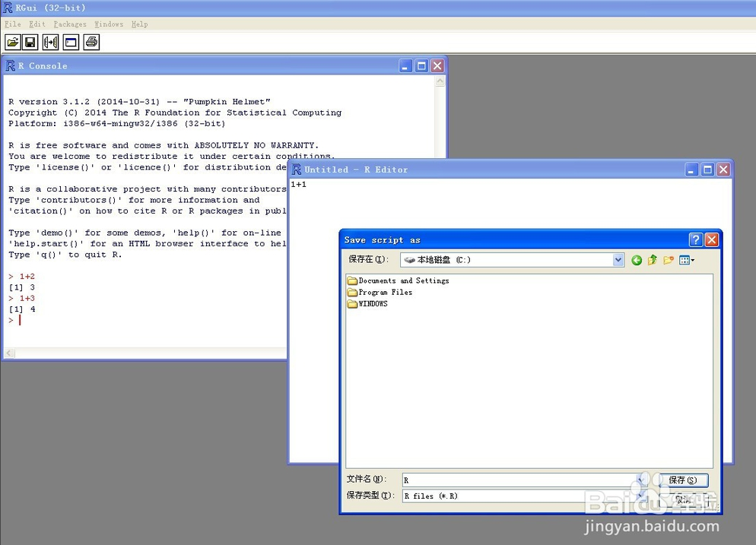The image size is (756, 545).
Task: Click the Print toolbar icon
Action: (x=91, y=43)
